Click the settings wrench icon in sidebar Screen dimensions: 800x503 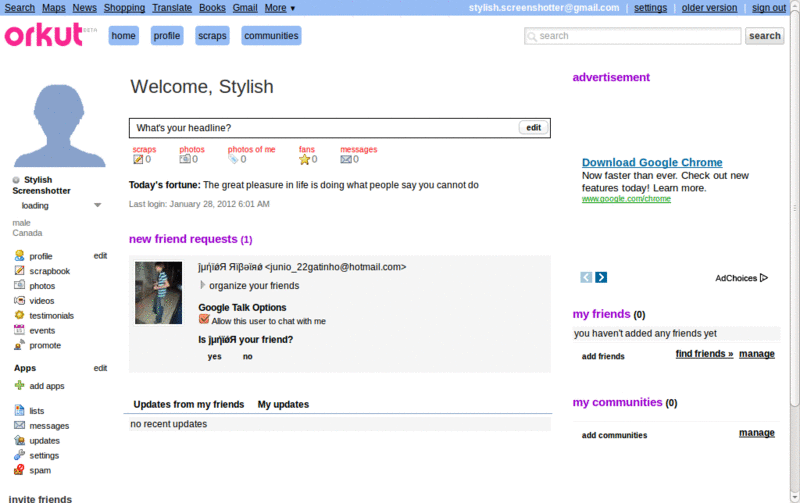(x=19, y=455)
